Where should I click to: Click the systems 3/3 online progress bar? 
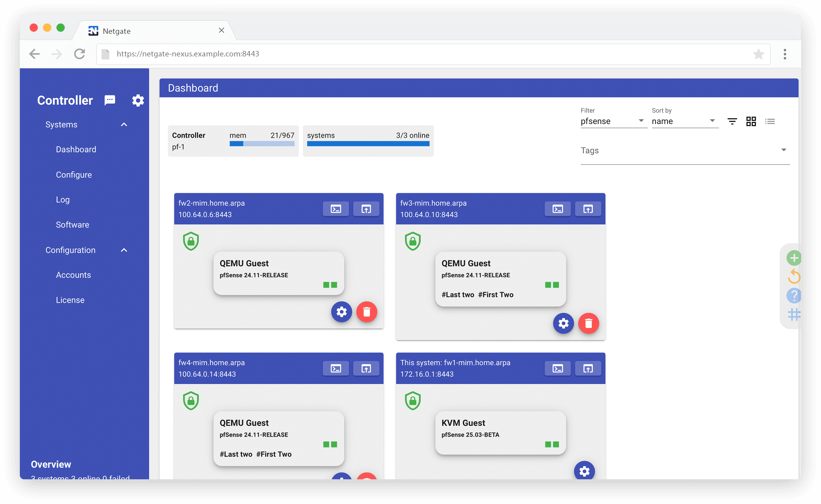click(x=368, y=143)
